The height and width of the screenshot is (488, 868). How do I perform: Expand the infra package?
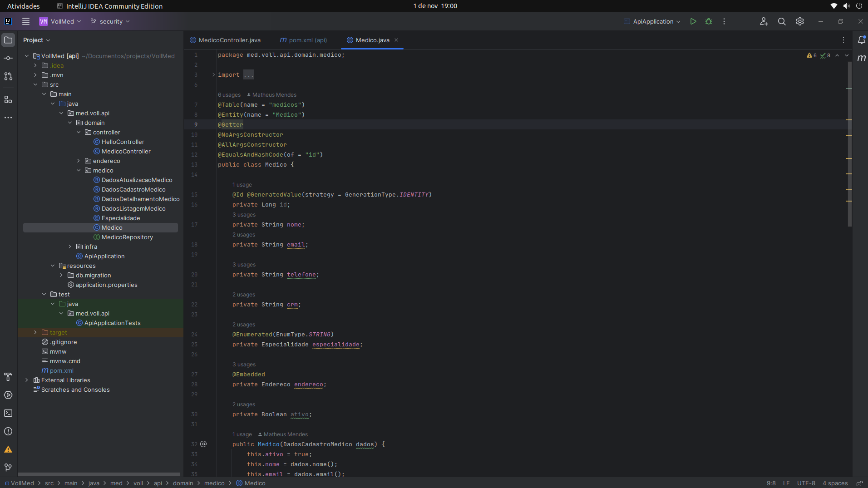tap(70, 246)
